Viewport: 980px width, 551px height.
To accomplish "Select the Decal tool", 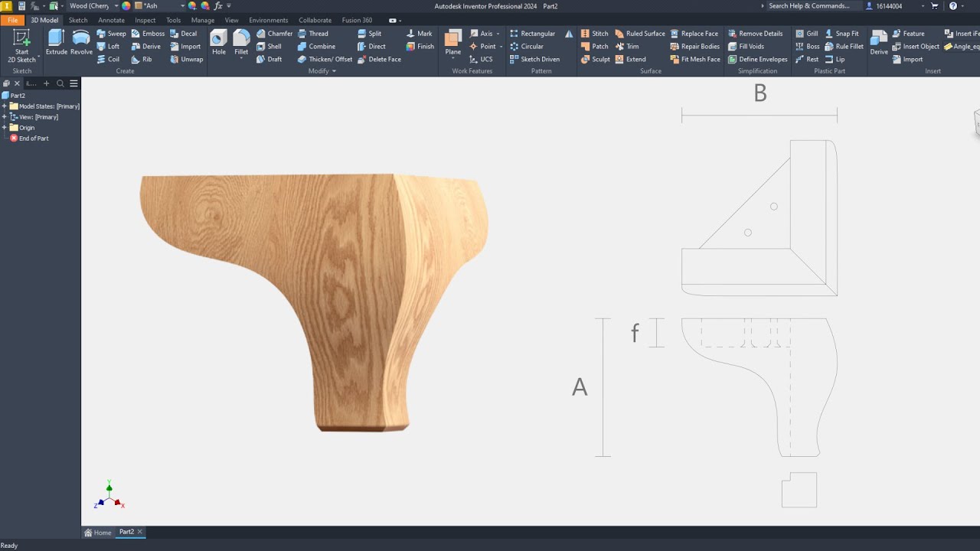I will [184, 34].
